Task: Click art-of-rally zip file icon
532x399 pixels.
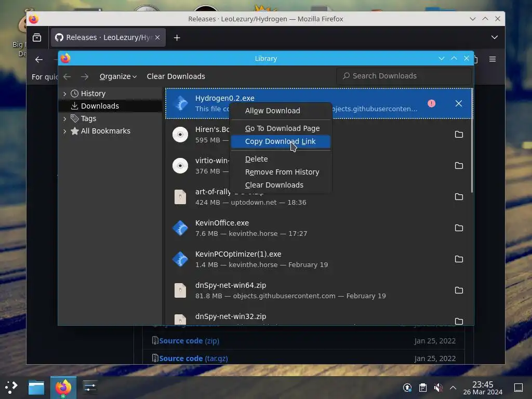Action: pyautogui.click(x=180, y=197)
